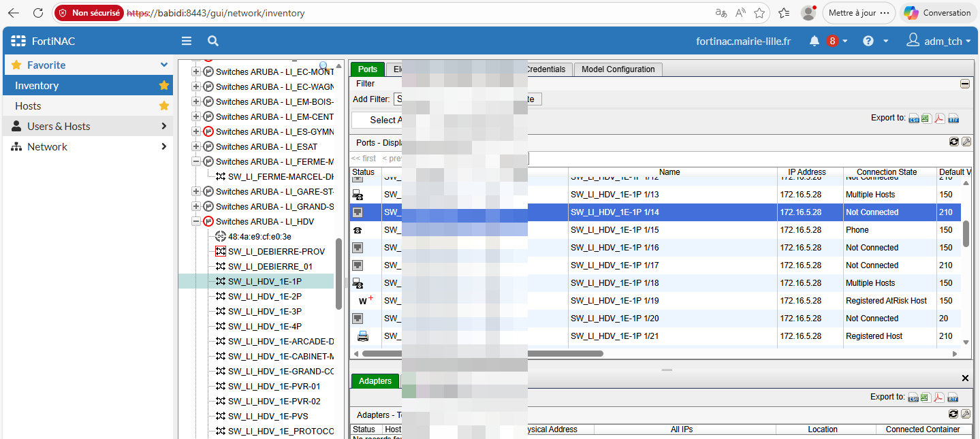Click the device icon of 48:4a:e9:cf:e0:3e
Image resolution: width=980 pixels, height=439 pixels.
click(x=220, y=236)
